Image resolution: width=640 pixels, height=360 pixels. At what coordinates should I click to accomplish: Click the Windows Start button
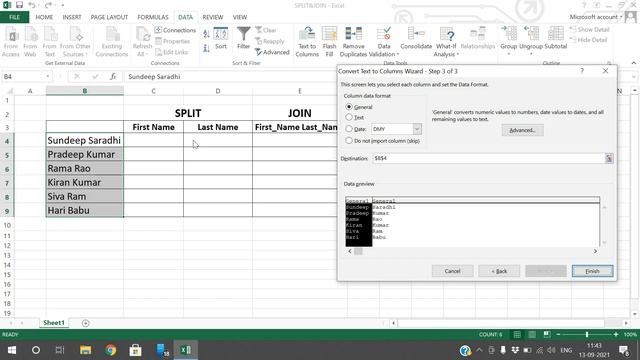click(11, 350)
